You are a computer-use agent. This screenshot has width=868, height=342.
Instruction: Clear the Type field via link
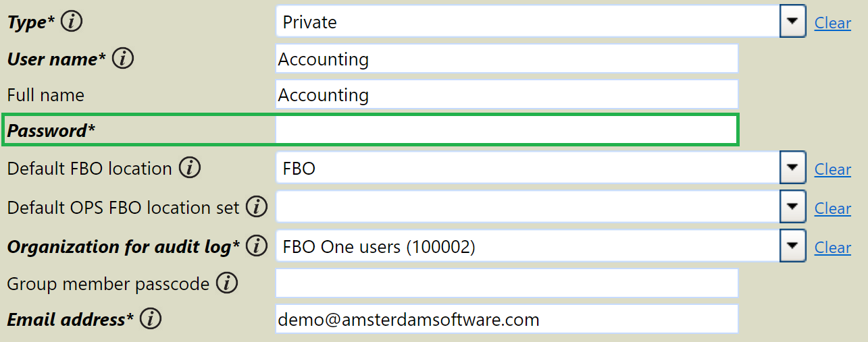click(x=832, y=23)
